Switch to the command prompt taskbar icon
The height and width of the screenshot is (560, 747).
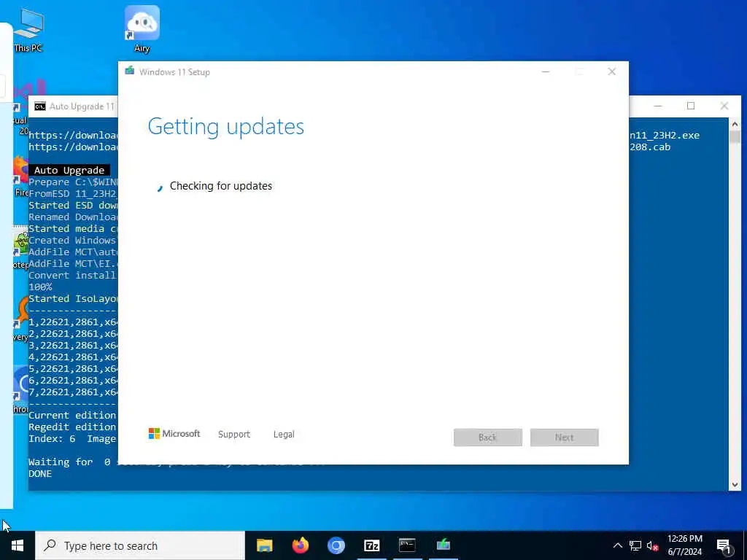[407, 545]
